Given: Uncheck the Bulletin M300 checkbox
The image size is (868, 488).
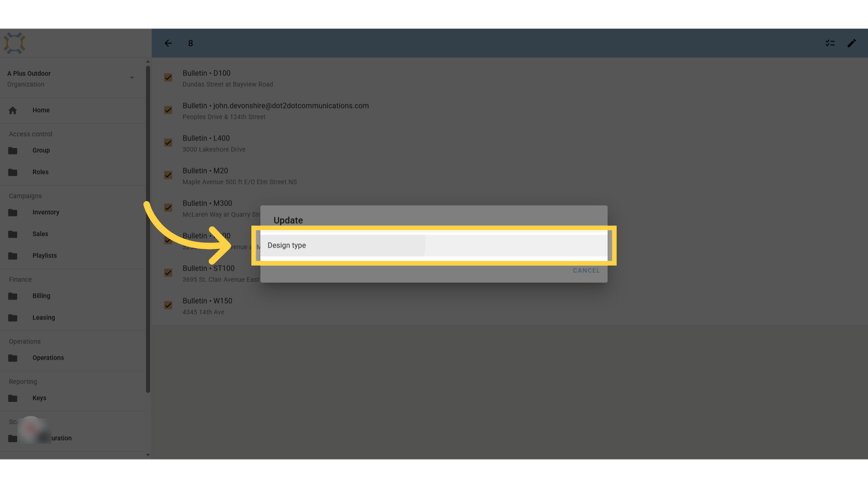Looking at the screenshot, I should point(168,208).
